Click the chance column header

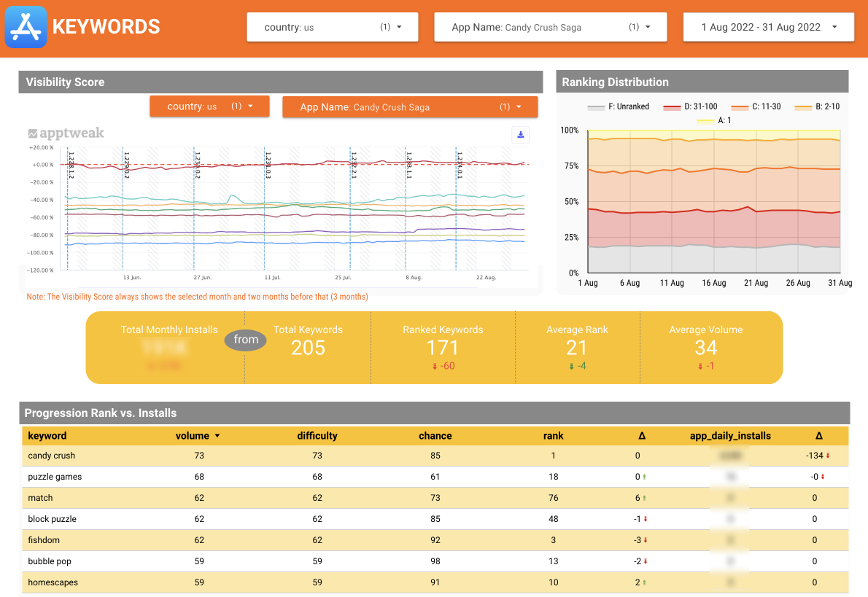coord(435,435)
